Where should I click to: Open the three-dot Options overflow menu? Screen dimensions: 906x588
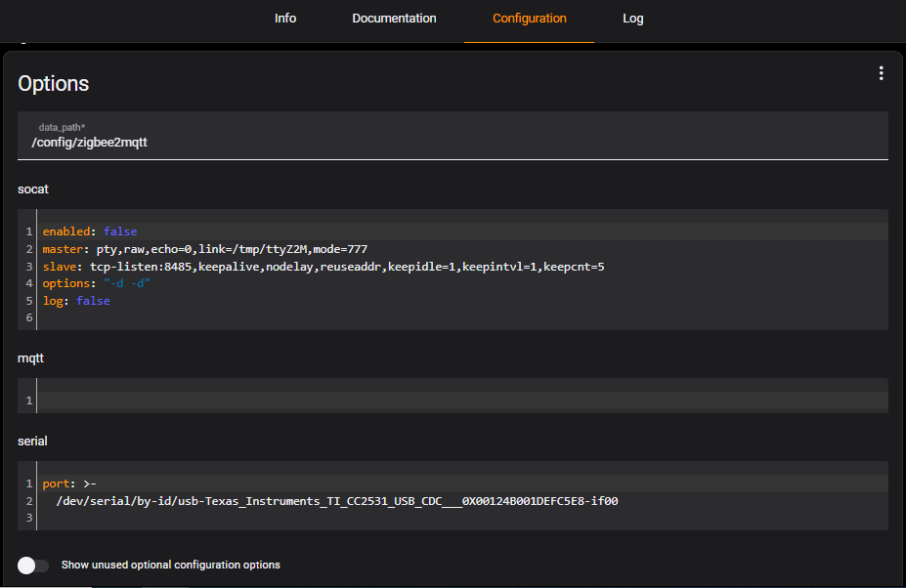[881, 73]
